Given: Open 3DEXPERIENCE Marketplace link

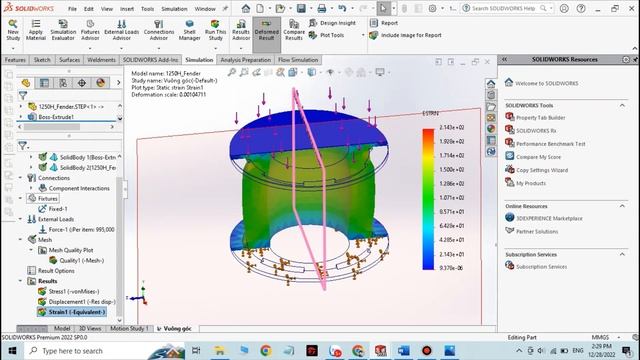Looking at the screenshot, I should pyautogui.click(x=544, y=218).
